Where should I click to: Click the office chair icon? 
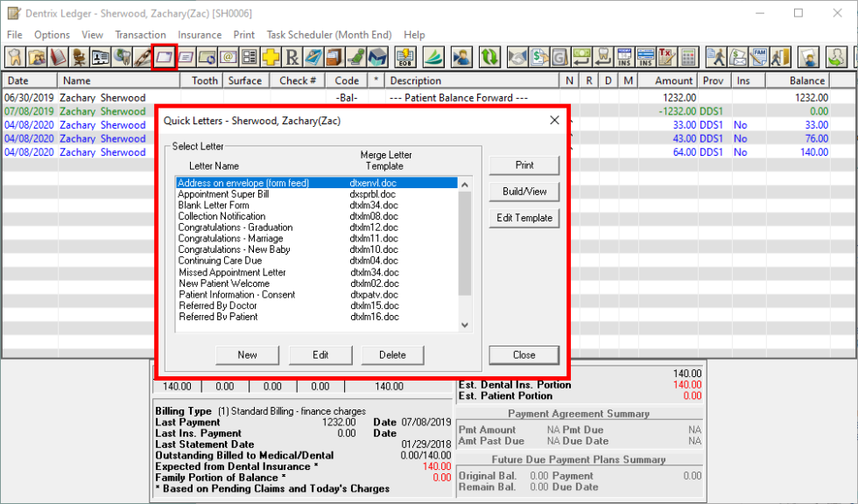(x=80, y=58)
